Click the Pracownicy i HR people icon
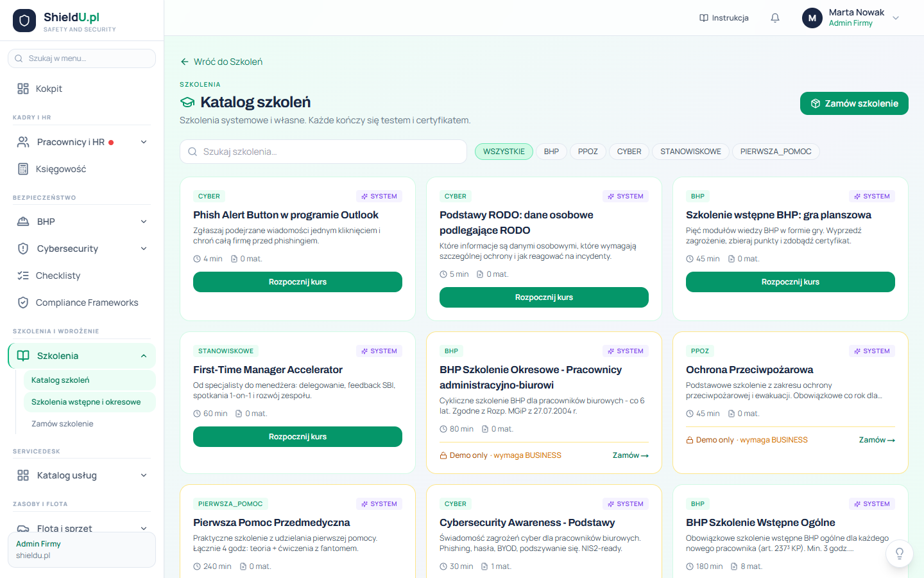 (23, 142)
